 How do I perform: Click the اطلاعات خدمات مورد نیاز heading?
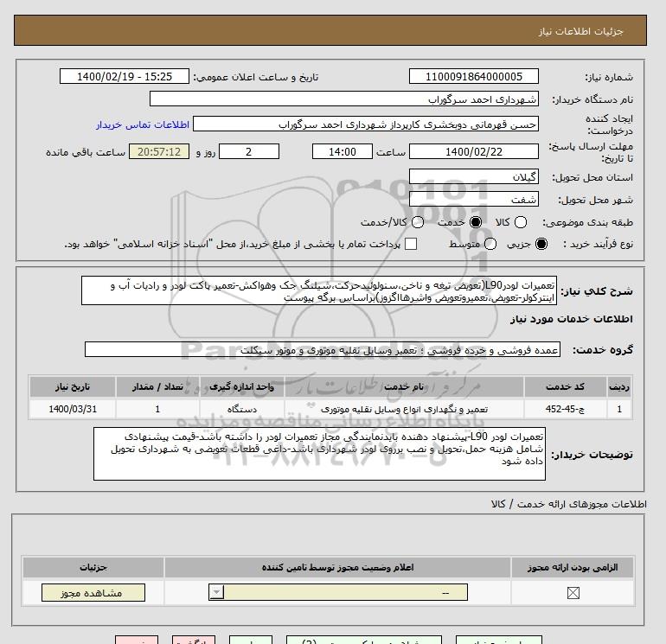[x=571, y=319]
